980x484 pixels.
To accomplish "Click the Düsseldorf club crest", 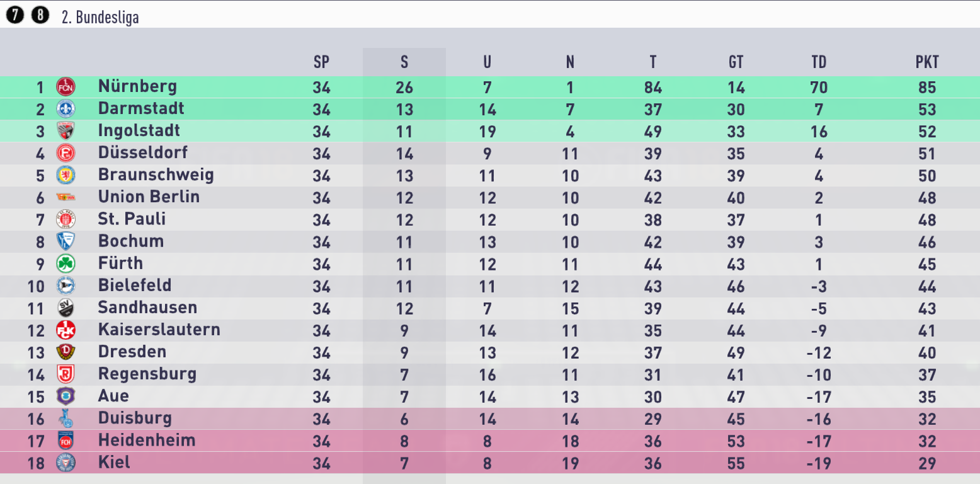I will (x=66, y=153).
